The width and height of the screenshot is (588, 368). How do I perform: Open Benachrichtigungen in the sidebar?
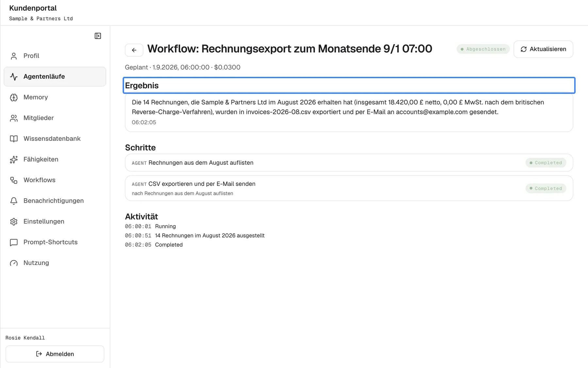click(x=55, y=201)
